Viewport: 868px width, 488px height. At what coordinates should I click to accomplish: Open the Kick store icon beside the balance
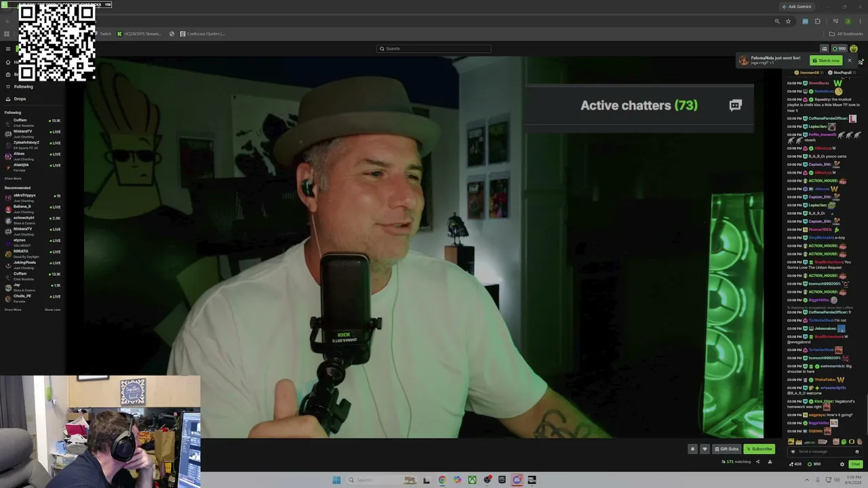tap(825, 49)
